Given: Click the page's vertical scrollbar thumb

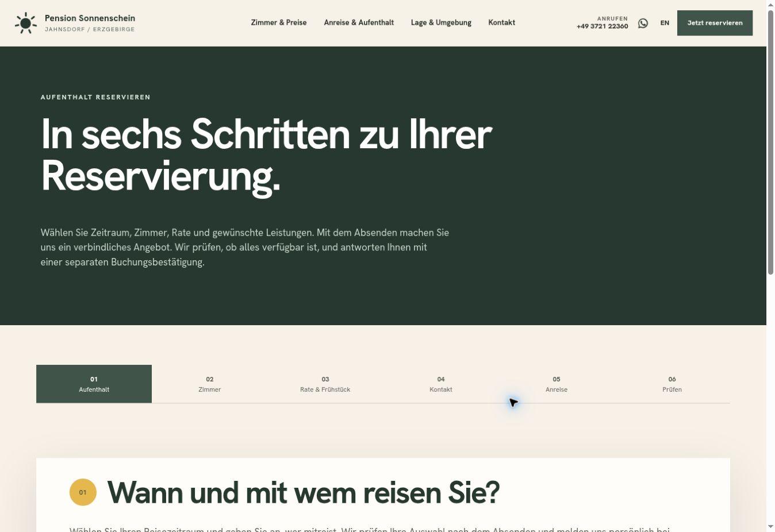Looking at the screenshot, I should pos(771,142).
